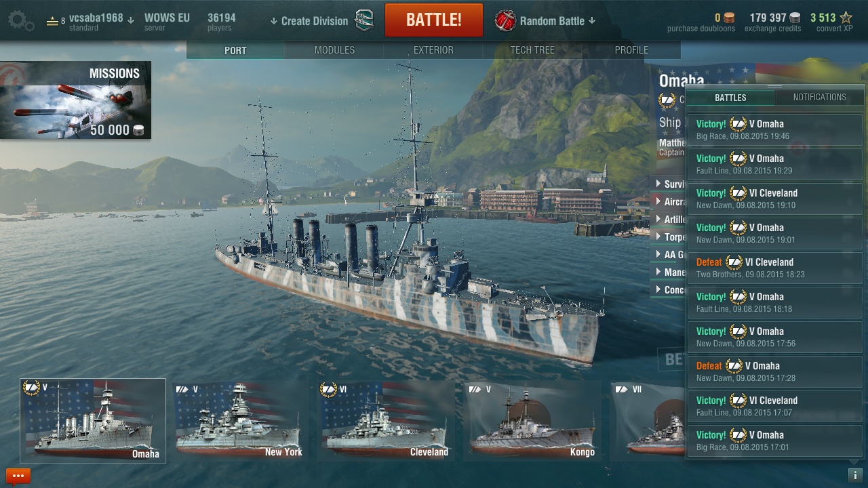This screenshot has height=488, width=868.
Task: Open the Missions 50 000 banner
Action: (75, 100)
